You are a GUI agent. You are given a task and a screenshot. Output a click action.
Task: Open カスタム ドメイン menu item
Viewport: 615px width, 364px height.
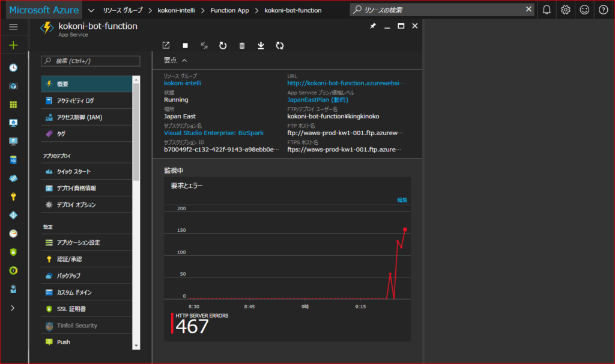86,292
